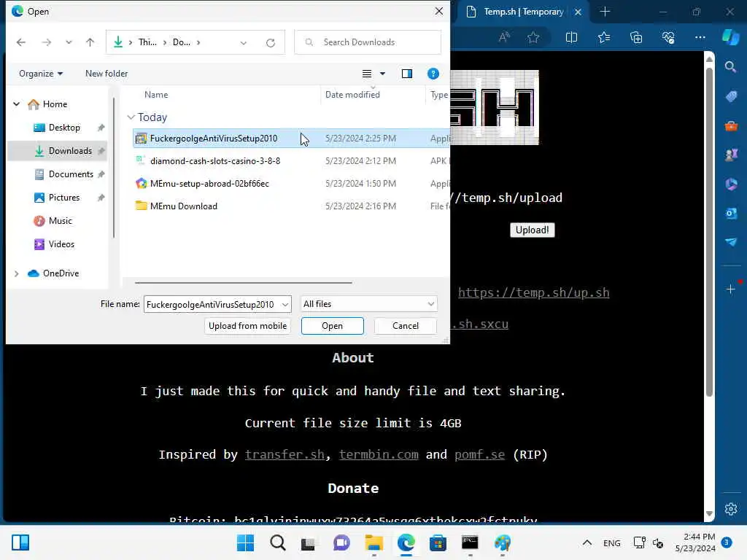Open the dialog Help icon

tap(433, 74)
